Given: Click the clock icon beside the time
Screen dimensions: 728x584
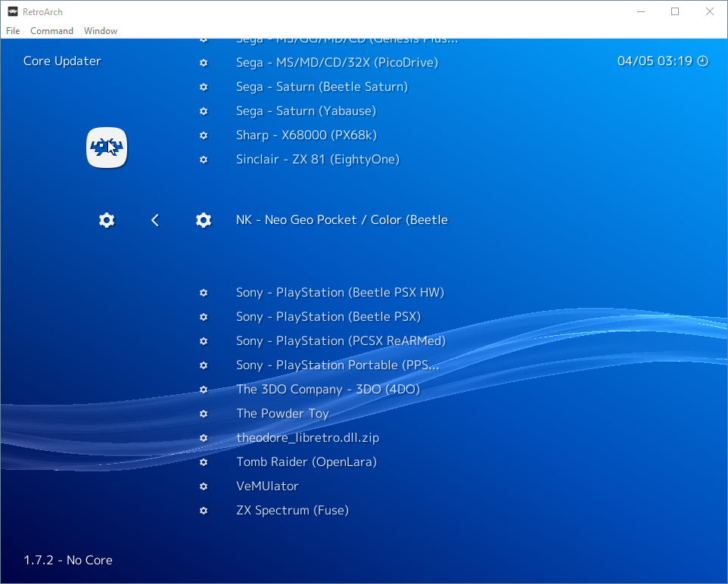Looking at the screenshot, I should point(703,61).
